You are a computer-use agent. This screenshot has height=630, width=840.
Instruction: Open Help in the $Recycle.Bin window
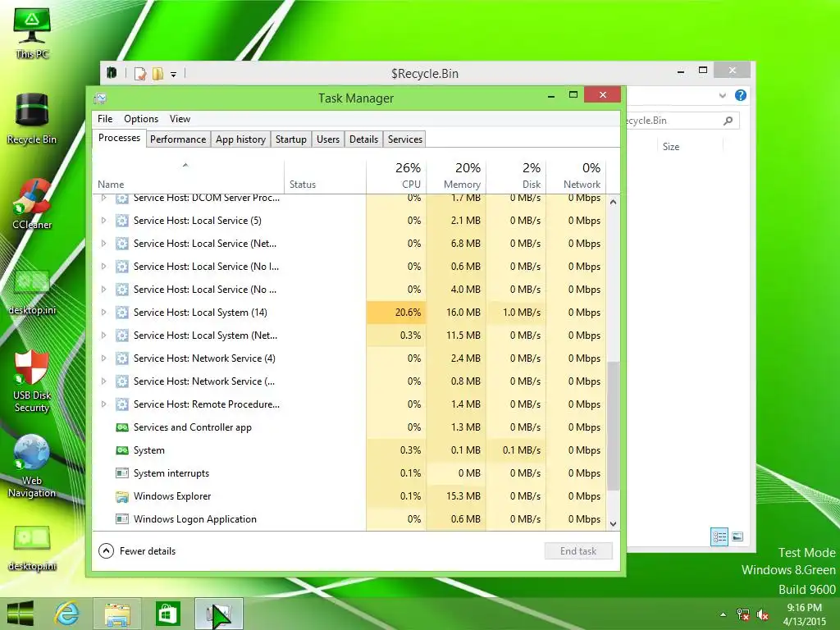(x=741, y=95)
